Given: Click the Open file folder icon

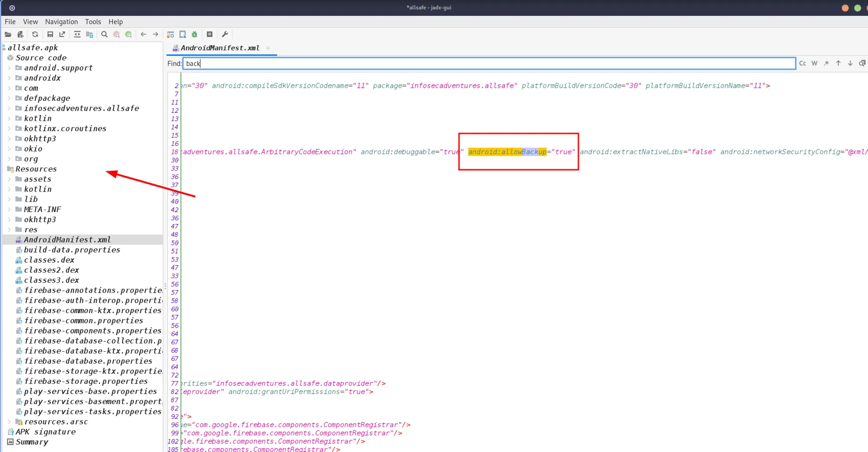Looking at the screenshot, I should tap(8, 34).
